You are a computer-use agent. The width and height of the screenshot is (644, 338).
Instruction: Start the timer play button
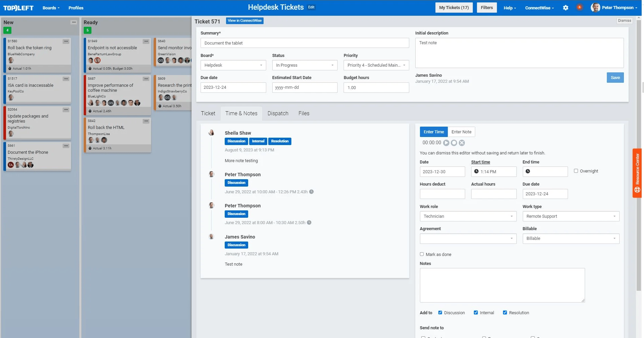446,143
